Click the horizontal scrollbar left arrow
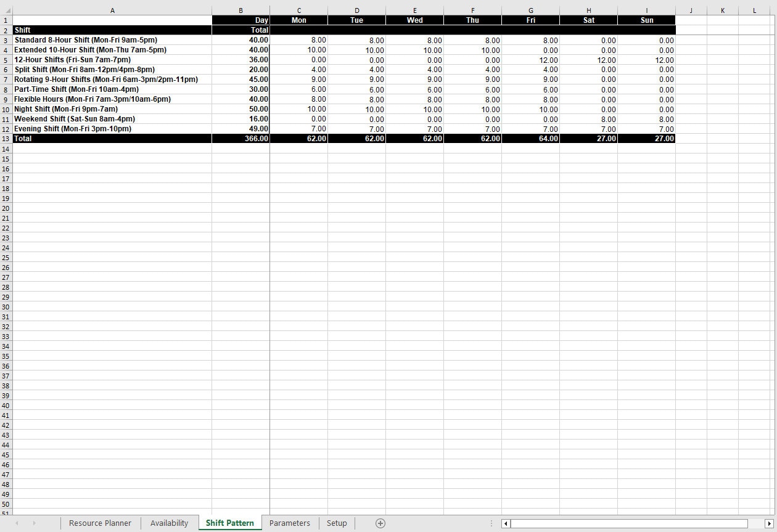The width and height of the screenshot is (777, 532). pyautogui.click(x=506, y=523)
